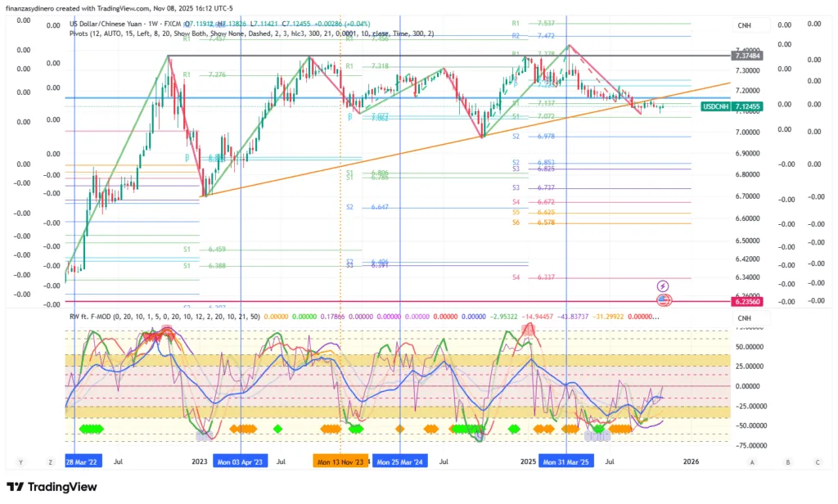Click the orange Mon 13 Nov '23 date marker
Screen dimensions: 838x504
point(340,461)
